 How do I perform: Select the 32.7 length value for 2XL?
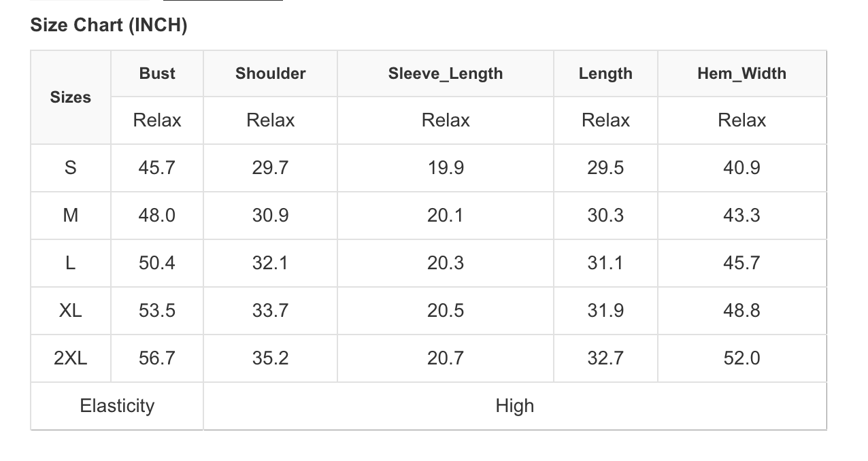605,358
